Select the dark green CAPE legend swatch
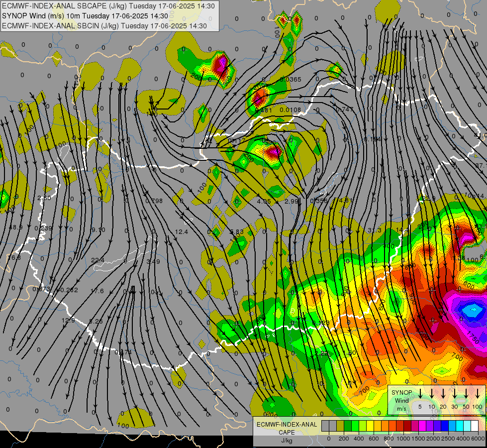Viewport: 487px width, 448px height. (348, 426)
